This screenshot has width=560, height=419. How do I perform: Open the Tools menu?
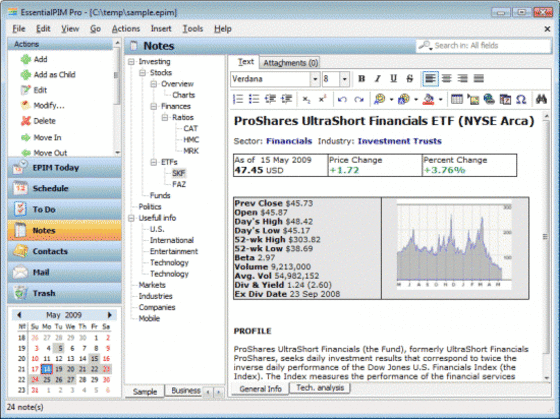tap(193, 29)
